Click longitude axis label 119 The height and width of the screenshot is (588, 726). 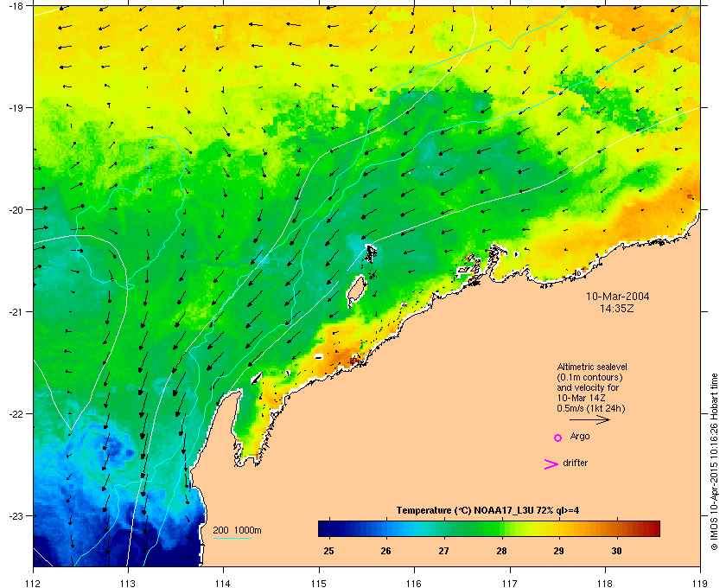click(x=700, y=584)
